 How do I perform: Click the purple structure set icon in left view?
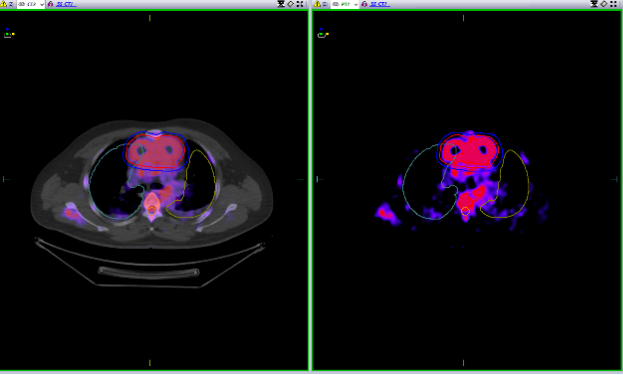pyautogui.click(x=50, y=4)
